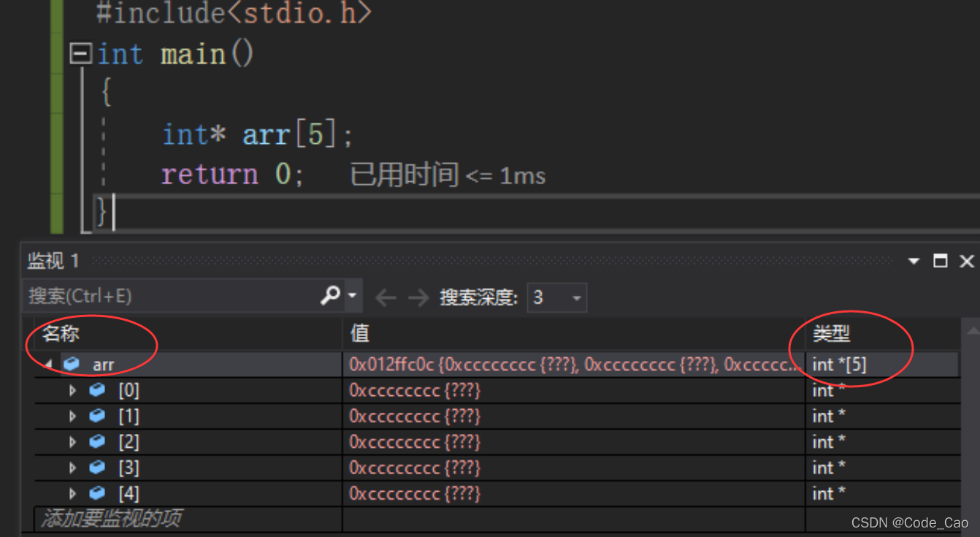Image resolution: width=980 pixels, height=537 pixels.
Task: Click the 搜索(Ctrl+E) search field
Action: [x=172, y=296]
